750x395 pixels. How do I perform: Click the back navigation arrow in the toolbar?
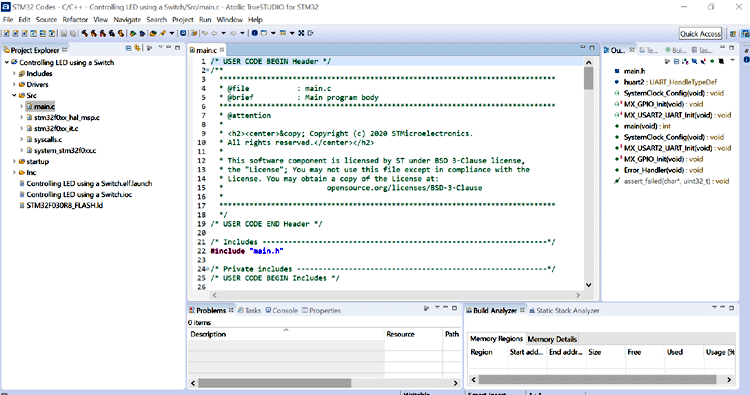214,33
